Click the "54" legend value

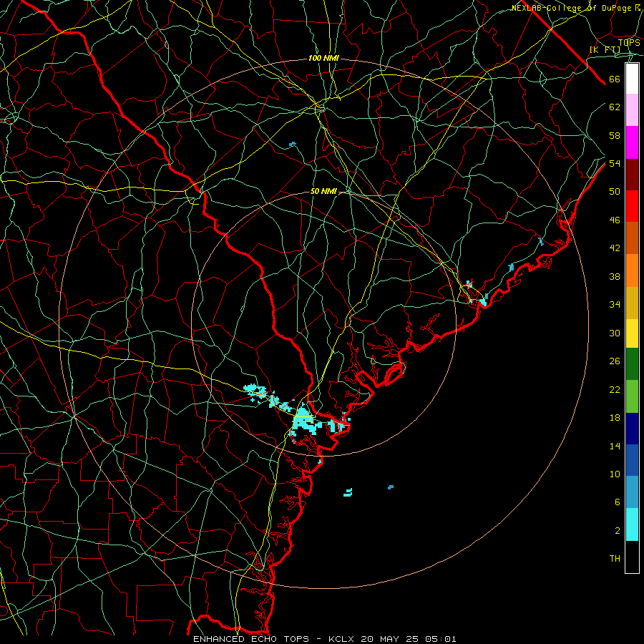pos(615,163)
